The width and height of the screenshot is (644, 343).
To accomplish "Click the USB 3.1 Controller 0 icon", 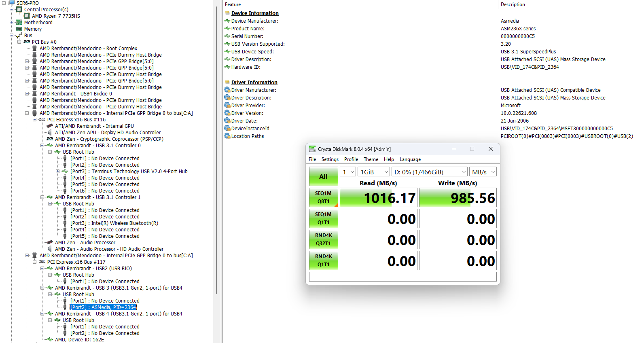I will click(50, 145).
